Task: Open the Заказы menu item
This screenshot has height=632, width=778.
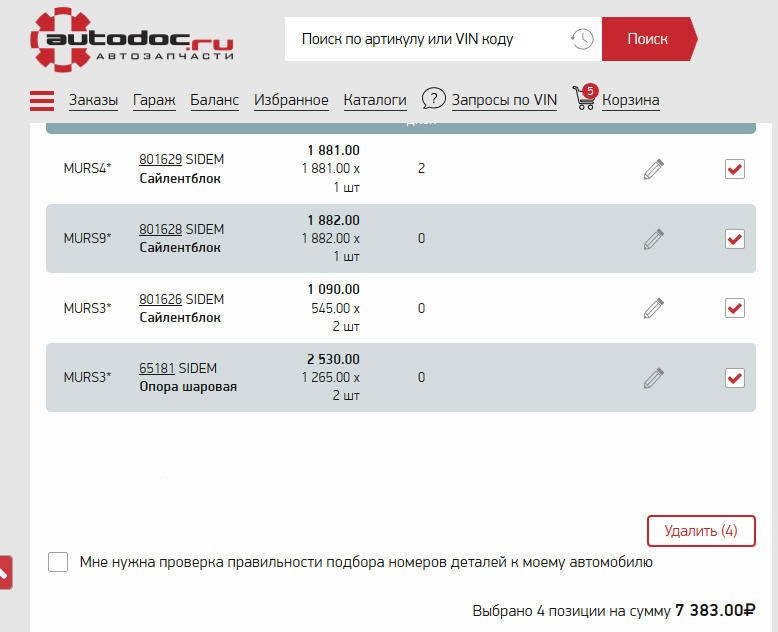Action: (93, 100)
